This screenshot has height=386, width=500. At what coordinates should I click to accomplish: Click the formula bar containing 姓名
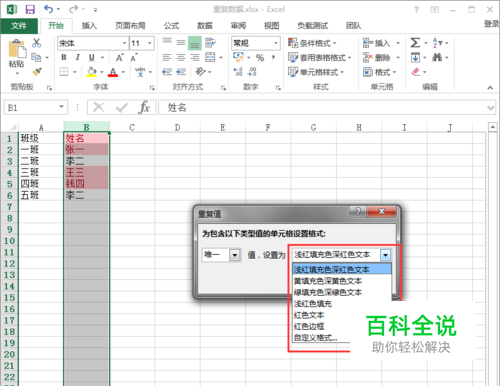pos(326,107)
